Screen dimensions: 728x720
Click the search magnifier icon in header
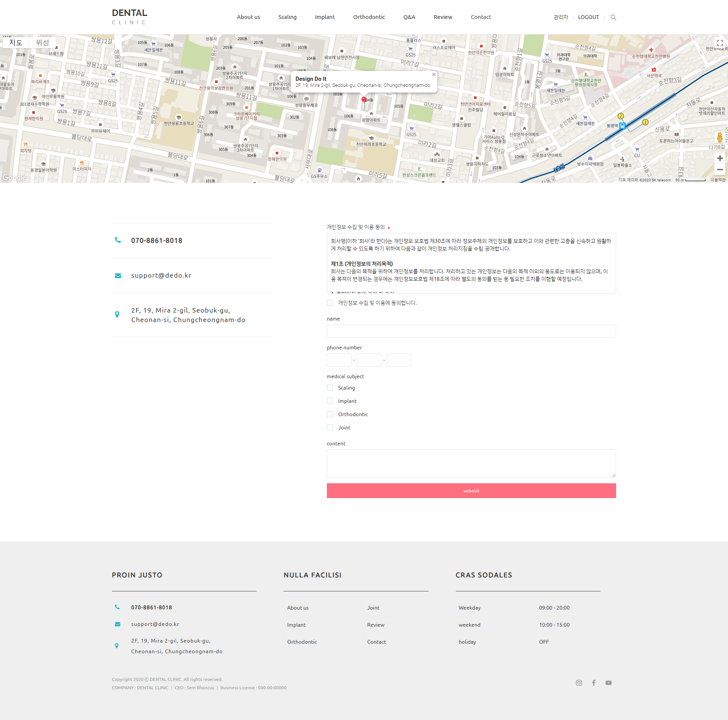[613, 17]
